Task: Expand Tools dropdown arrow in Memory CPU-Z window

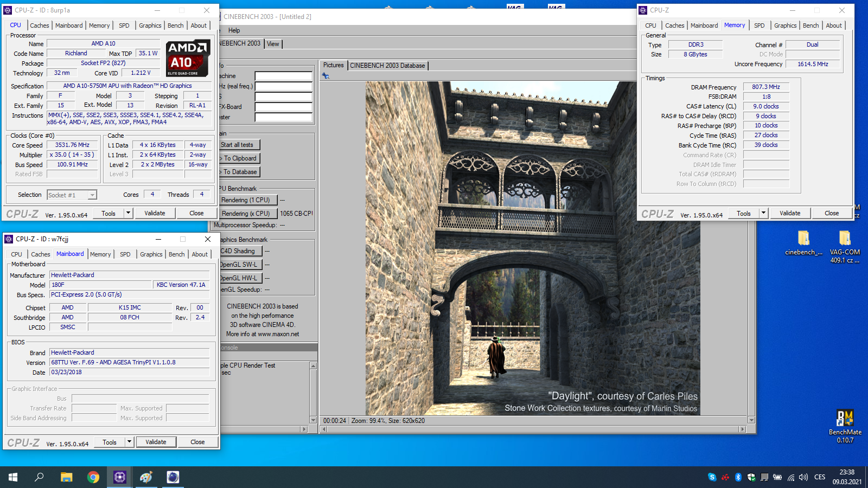Action: pyautogui.click(x=764, y=213)
